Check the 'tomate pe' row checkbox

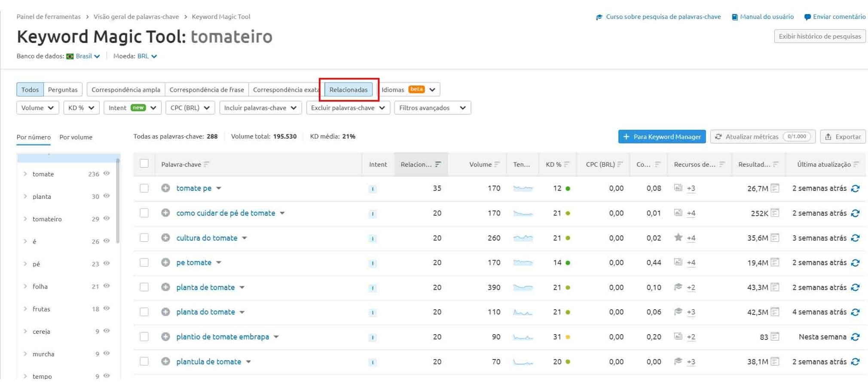pyautogui.click(x=144, y=188)
